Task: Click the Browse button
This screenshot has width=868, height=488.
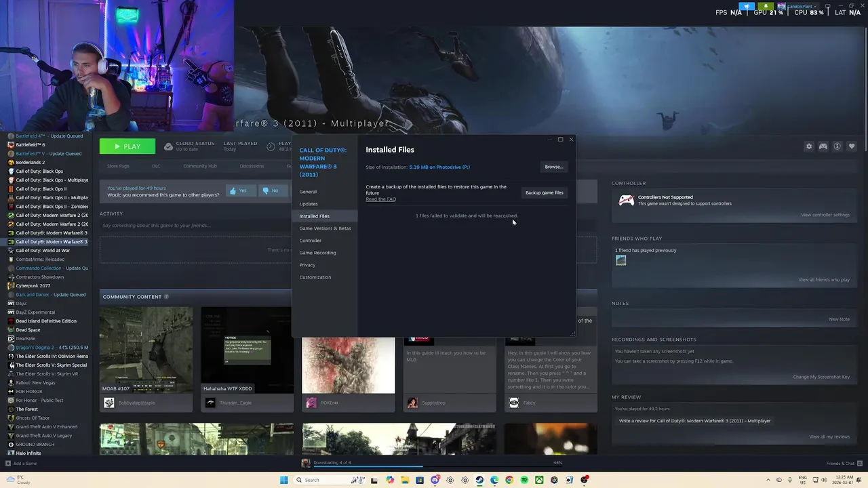Action: pyautogui.click(x=553, y=167)
